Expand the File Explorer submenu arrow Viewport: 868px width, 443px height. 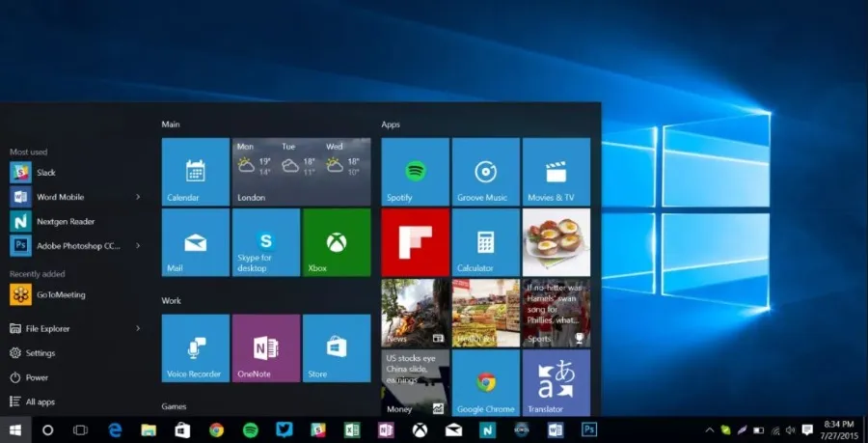(x=138, y=328)
